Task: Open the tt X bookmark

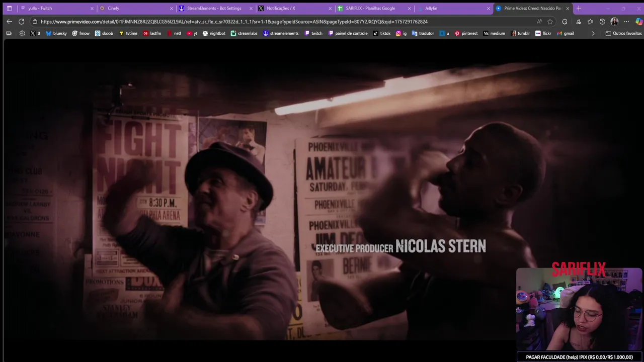Action: click(35, 33)
